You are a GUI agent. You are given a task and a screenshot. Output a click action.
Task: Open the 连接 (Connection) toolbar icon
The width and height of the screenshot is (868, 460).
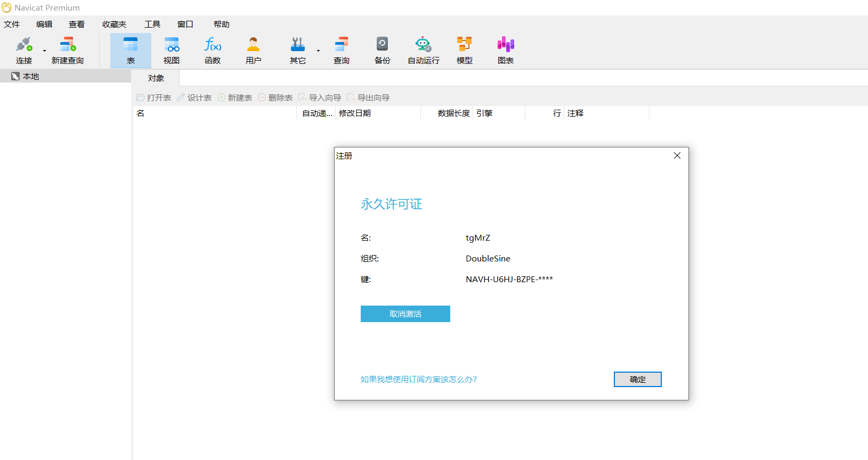(x=24, y=51)
